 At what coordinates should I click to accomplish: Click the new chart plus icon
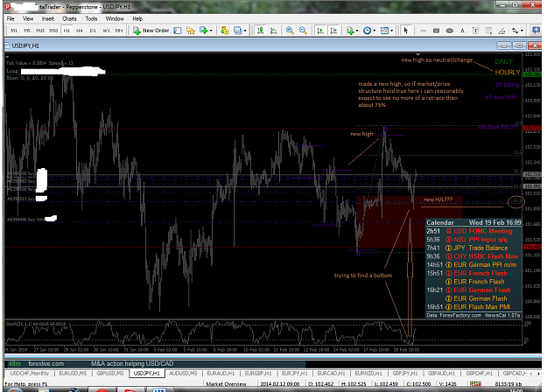click(x=203, y=31)
